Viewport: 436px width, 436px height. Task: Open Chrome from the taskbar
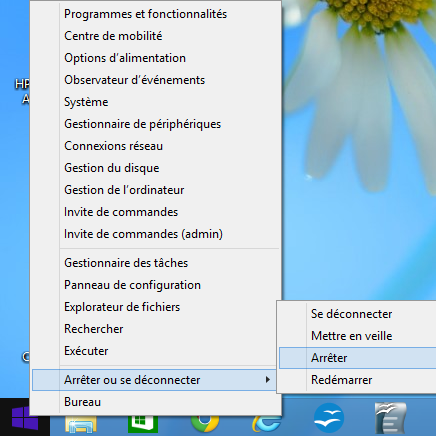(205, 423)
